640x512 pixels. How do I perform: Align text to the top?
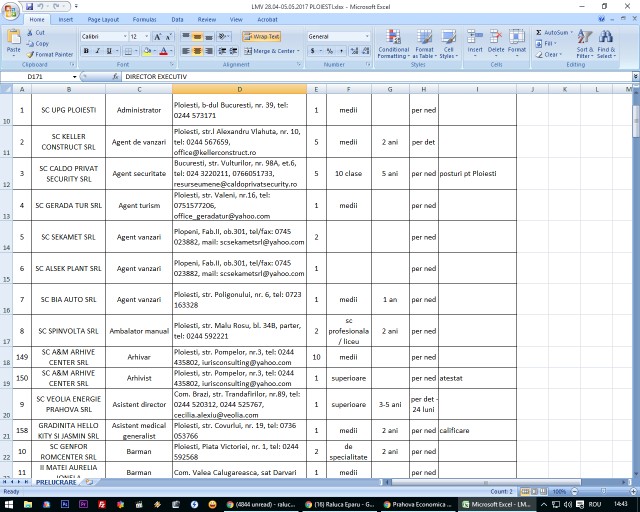[x=186, y=37]
